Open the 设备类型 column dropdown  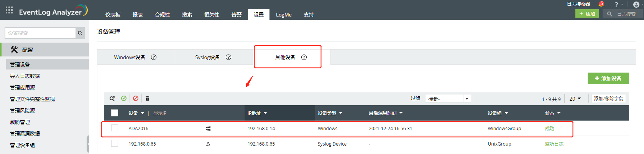(341, 113)
